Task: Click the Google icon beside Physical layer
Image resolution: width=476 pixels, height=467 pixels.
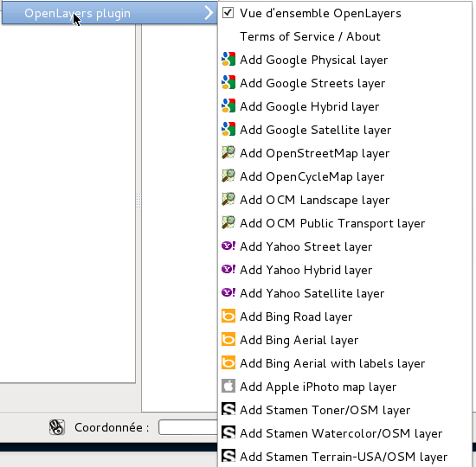Action: coord(228,59)
